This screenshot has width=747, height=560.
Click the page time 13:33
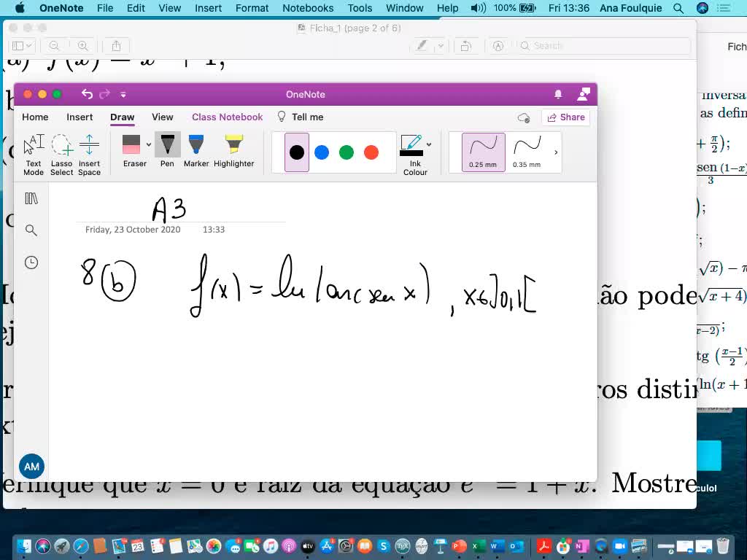(214, 230)
